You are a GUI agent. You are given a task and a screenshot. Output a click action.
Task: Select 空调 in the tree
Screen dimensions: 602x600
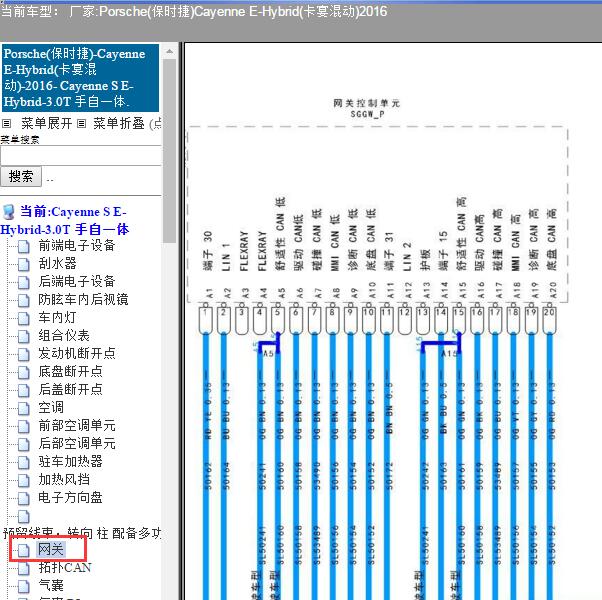pyautogui.click(x=51, y=407)
